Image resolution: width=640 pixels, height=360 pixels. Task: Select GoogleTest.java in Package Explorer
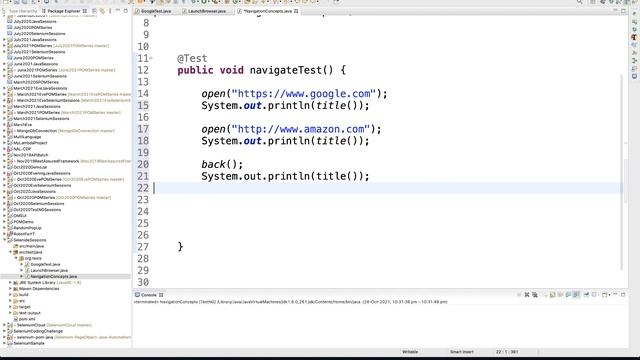45,264
